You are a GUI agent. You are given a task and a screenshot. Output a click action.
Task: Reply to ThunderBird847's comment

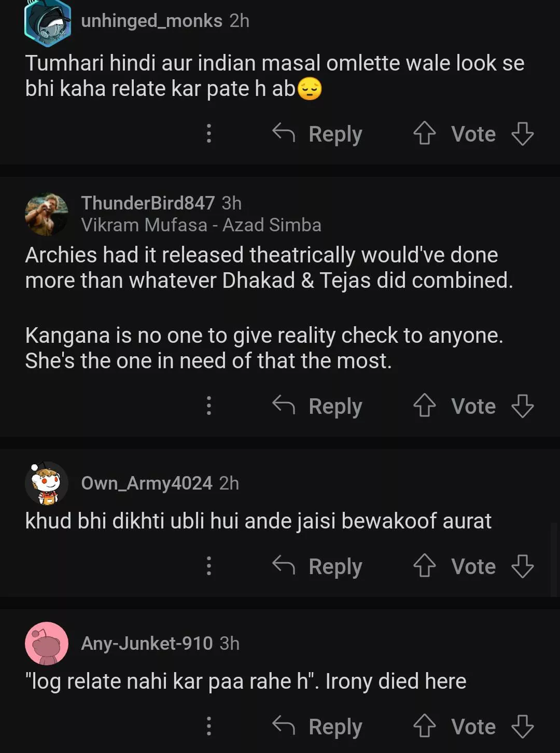317,406
